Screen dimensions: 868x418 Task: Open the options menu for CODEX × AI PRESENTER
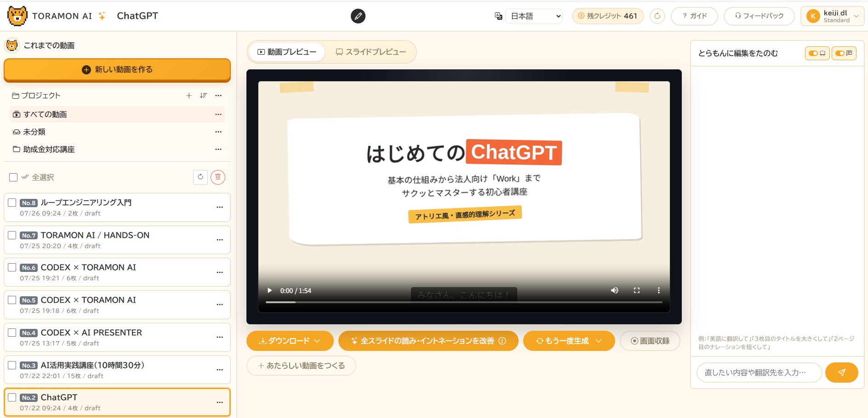(220, 337)
